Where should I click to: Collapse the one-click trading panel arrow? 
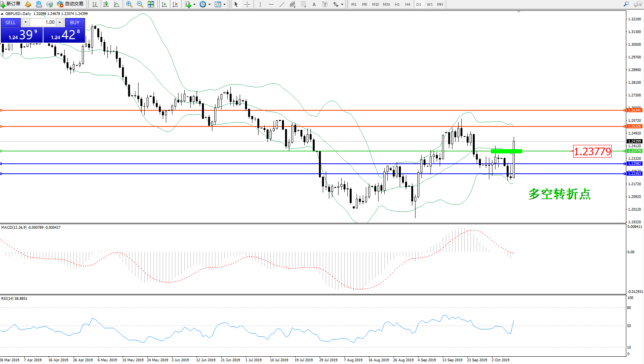click(x=2, y=14)
